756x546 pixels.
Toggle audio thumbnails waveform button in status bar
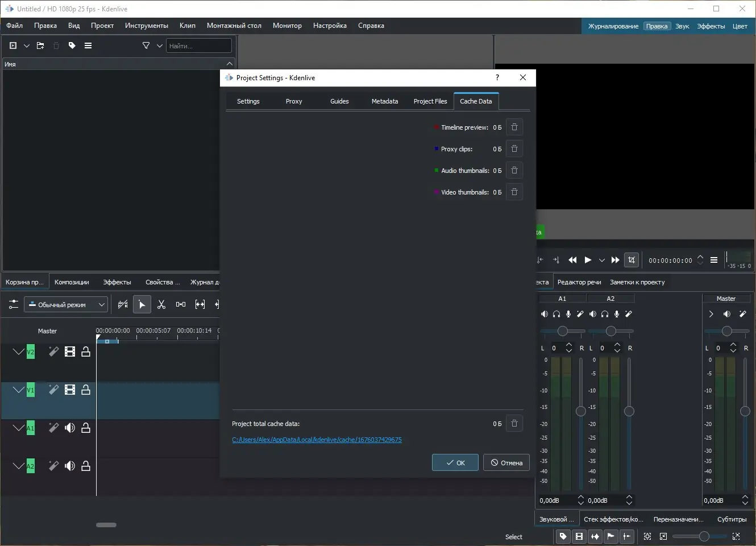tap(595, 536)
